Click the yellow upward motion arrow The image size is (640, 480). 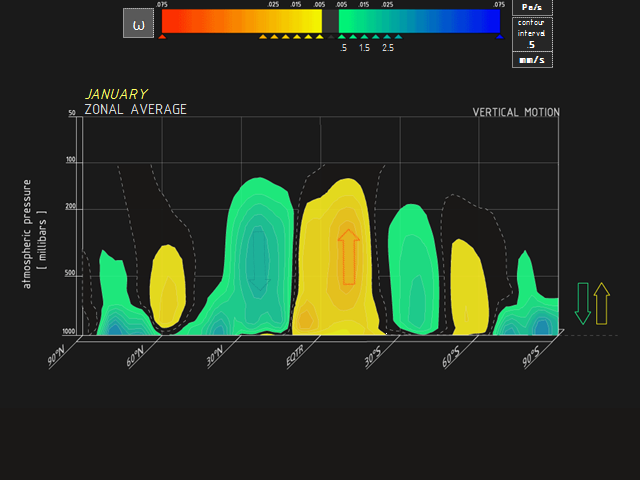point(601,303)
